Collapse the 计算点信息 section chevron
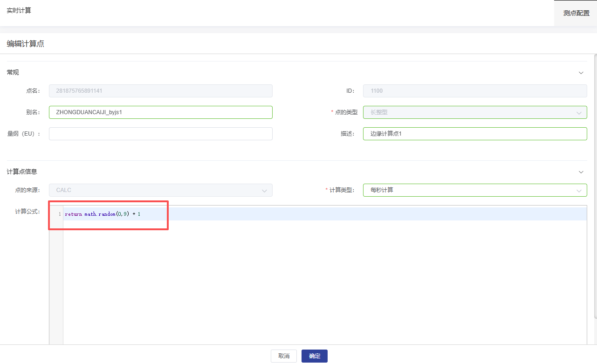The height and width of the screenshot is (364, 597). [x=581, y=172]
